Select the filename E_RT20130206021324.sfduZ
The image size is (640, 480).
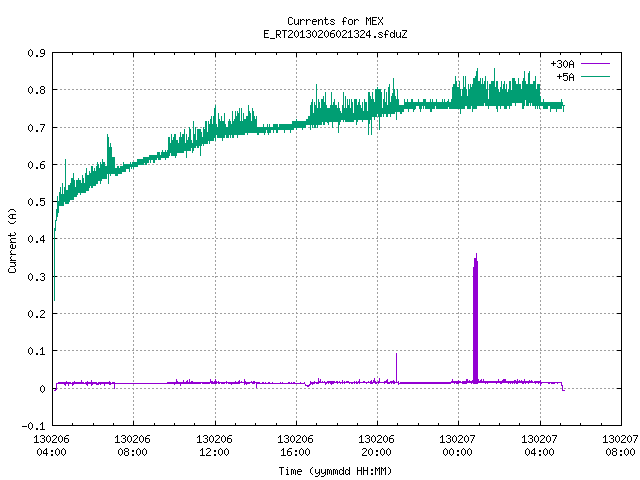[335, 34]
